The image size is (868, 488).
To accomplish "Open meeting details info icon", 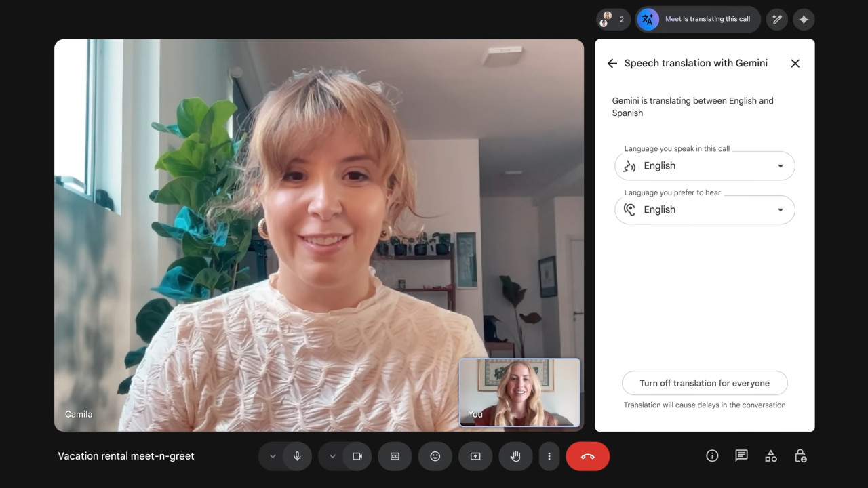I will [712, 456].
